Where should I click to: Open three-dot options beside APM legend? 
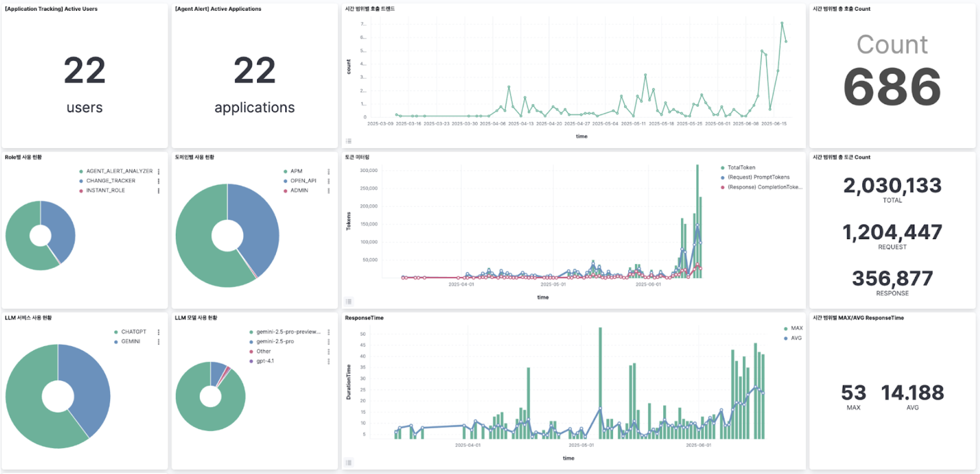coord(328,171)
